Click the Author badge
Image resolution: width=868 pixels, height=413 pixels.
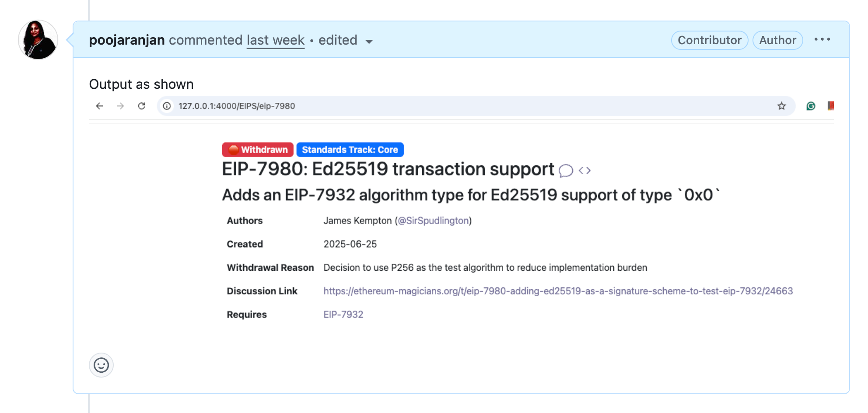tap(777, 40)
